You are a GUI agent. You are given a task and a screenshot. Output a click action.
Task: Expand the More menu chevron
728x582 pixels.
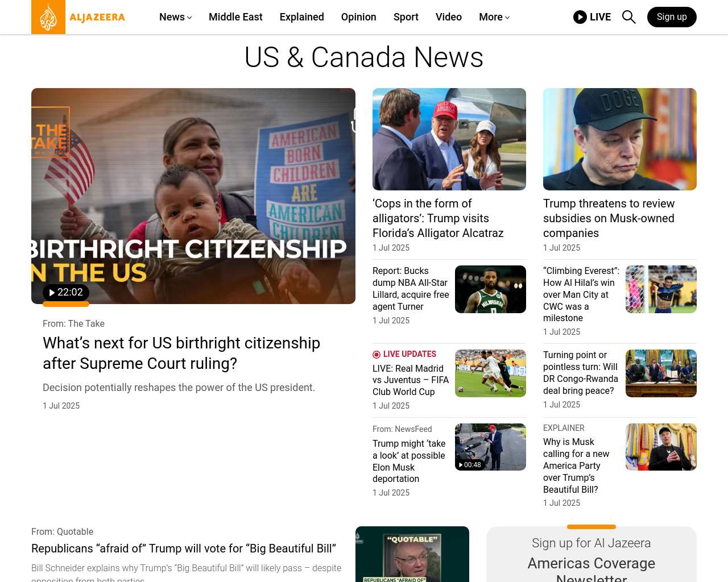pyautogui.click(x=507, y=18)
